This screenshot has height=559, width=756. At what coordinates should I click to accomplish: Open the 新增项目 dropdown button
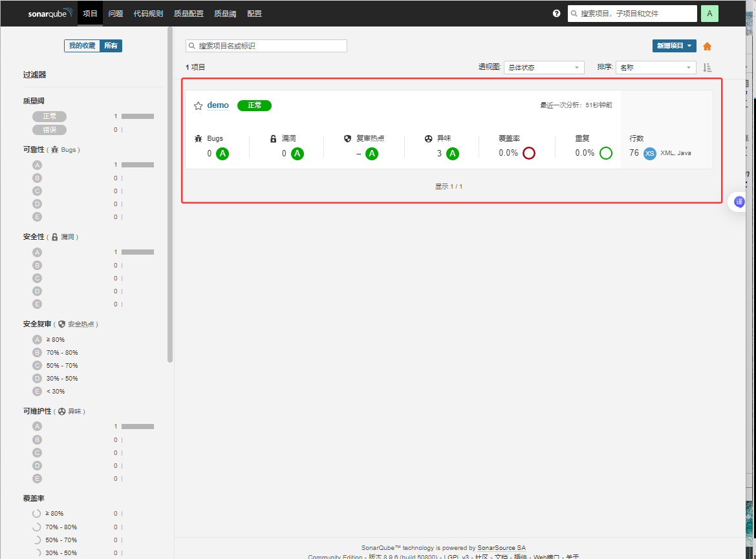(674, 46)
